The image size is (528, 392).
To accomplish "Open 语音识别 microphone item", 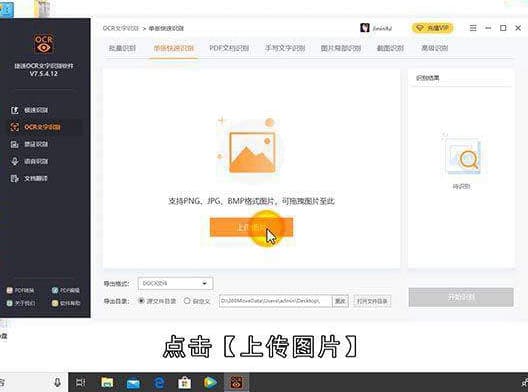I will [30, 161].
